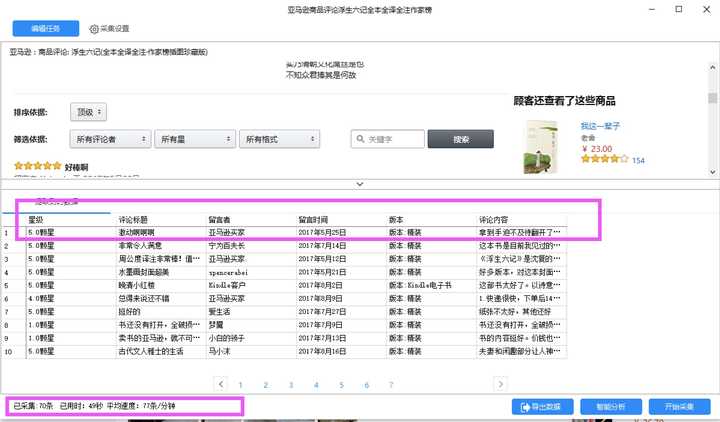The height and width of the screenshot is (422, 720).
Task: Click the 晚清小红楼 title cell
Action: pos(161,286)
